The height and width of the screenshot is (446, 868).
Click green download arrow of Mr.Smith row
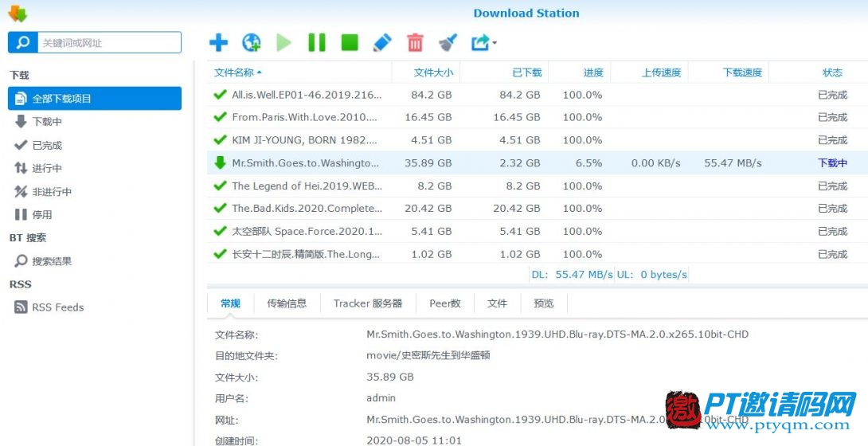(x=221, y=162)
